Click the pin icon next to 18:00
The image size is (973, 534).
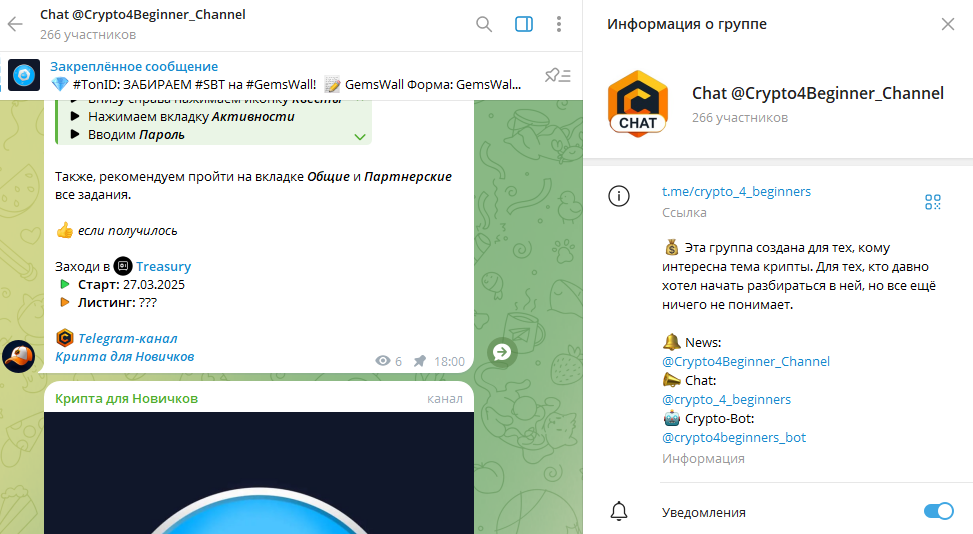[420, 361]
